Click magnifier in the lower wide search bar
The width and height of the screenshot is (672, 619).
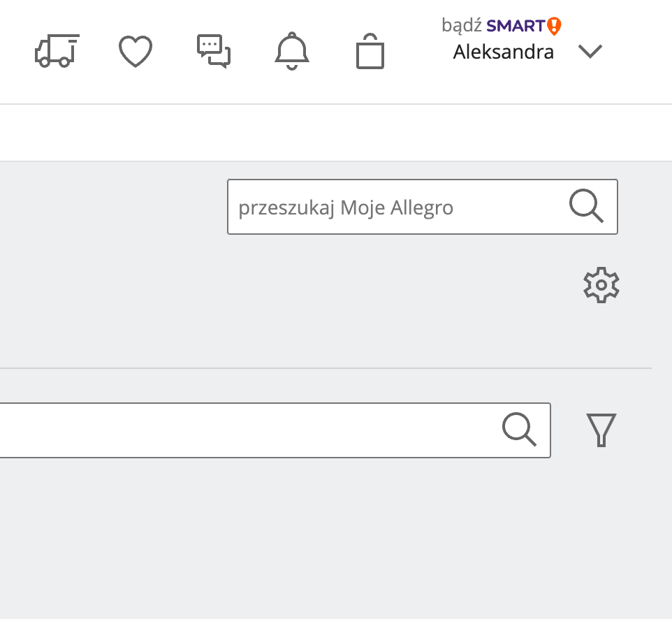[x=519, y=430]
